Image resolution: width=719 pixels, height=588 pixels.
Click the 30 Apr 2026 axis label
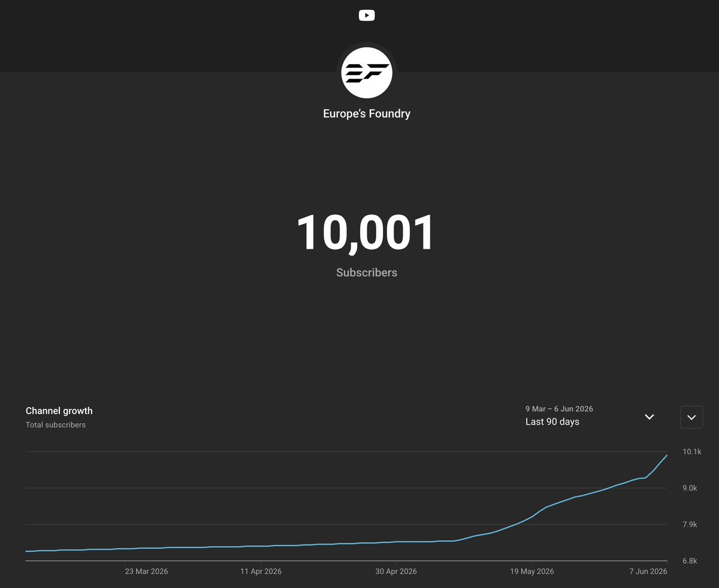(396, 571)
